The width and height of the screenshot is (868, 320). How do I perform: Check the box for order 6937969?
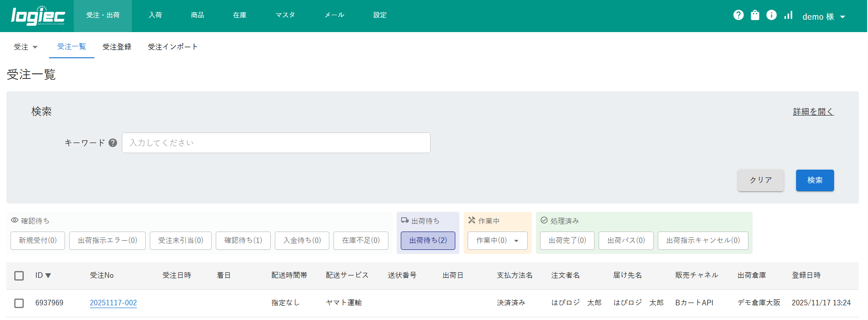(19, 303)
